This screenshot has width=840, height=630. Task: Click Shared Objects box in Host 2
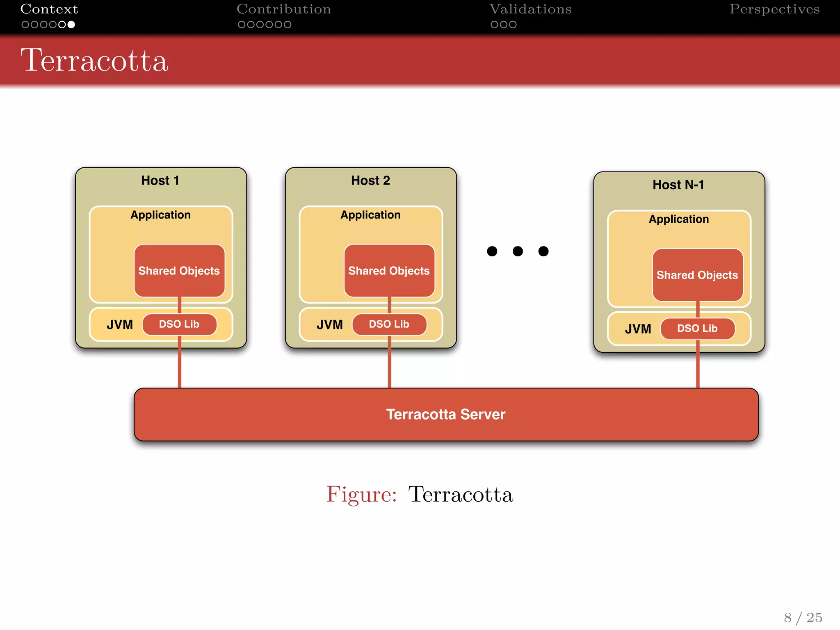click(x=389, y=271)
